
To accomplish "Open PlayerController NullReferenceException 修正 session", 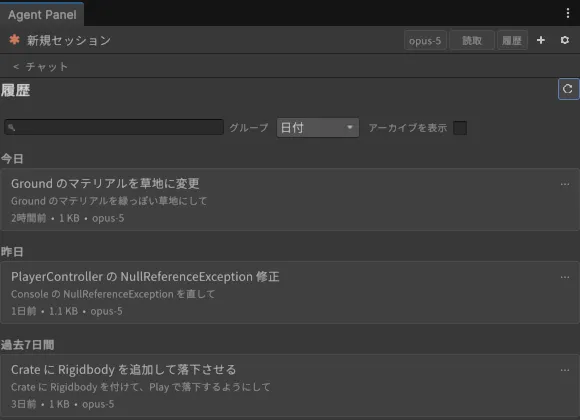I will click(289, 293).
